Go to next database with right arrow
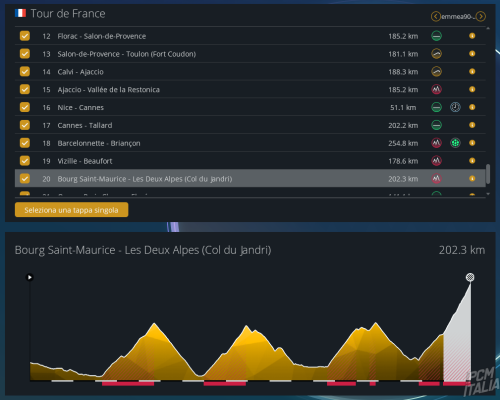The height and width of the screenshot is (400, 500). pos(481,16)
